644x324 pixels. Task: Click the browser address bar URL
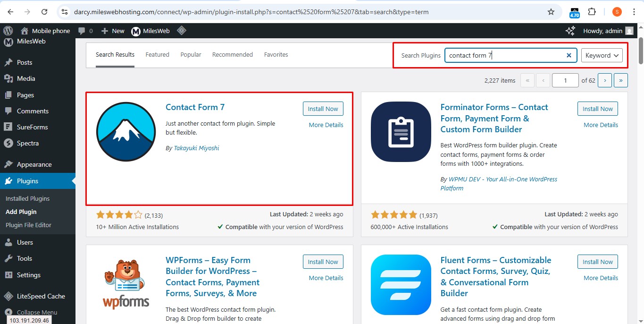tap(251, 12)
